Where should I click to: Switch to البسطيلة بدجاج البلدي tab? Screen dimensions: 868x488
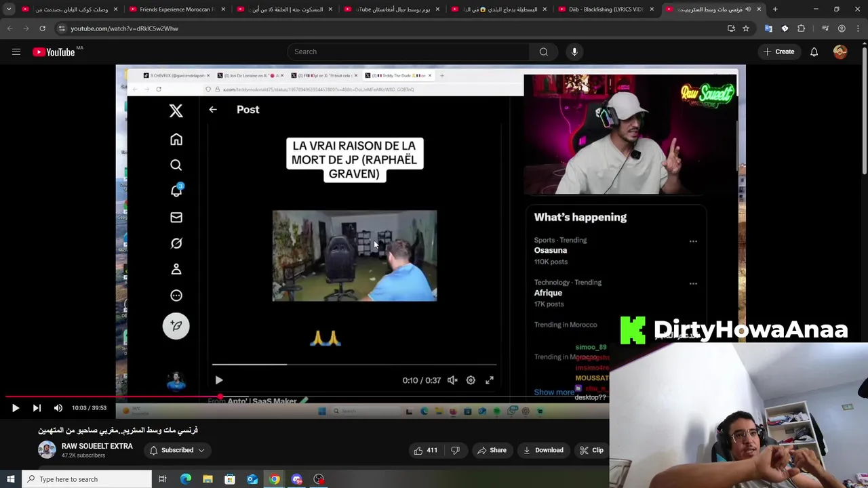coord(498,9)
